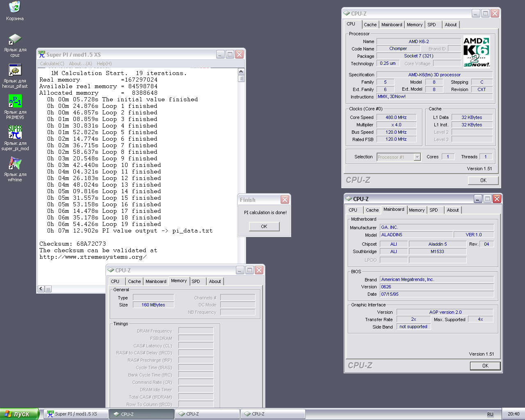
Task: Open the Help(H) menu in Super PI
Action: 104,64
